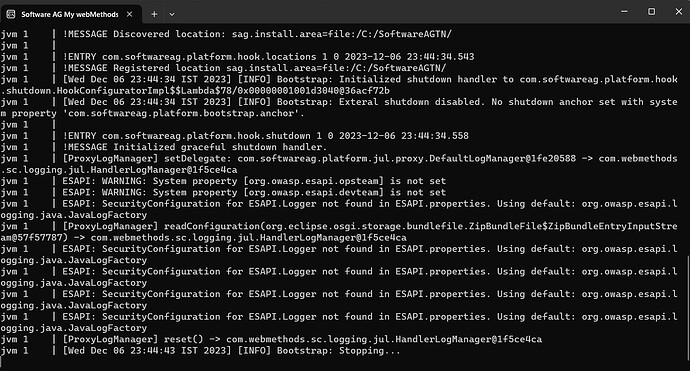690x371 pixels.
Task: Click the cursor on the empty bottom line
Action: (x=1, y=362)
